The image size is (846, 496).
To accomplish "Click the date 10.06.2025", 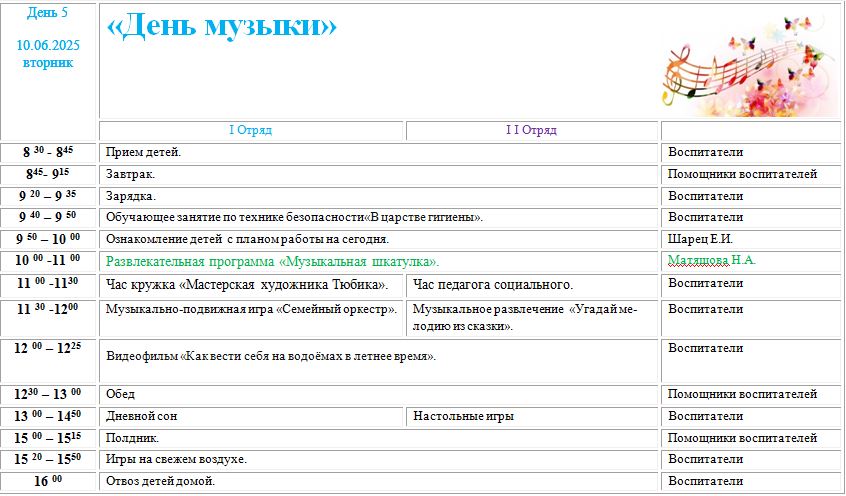I will coord(48,45).
